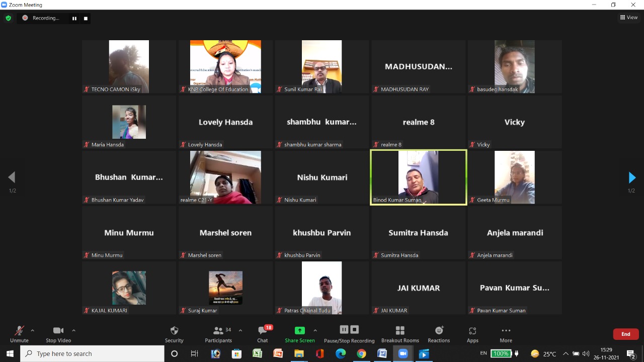Click the green Share Screen icon
This screenshot has height=362, width=644.
pos(299,331)
